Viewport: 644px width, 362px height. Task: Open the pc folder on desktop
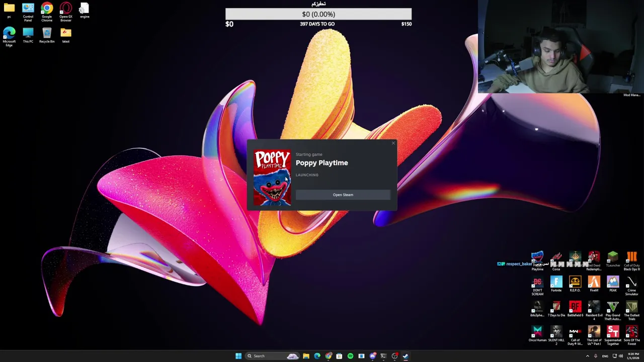(x=9, y=11)
